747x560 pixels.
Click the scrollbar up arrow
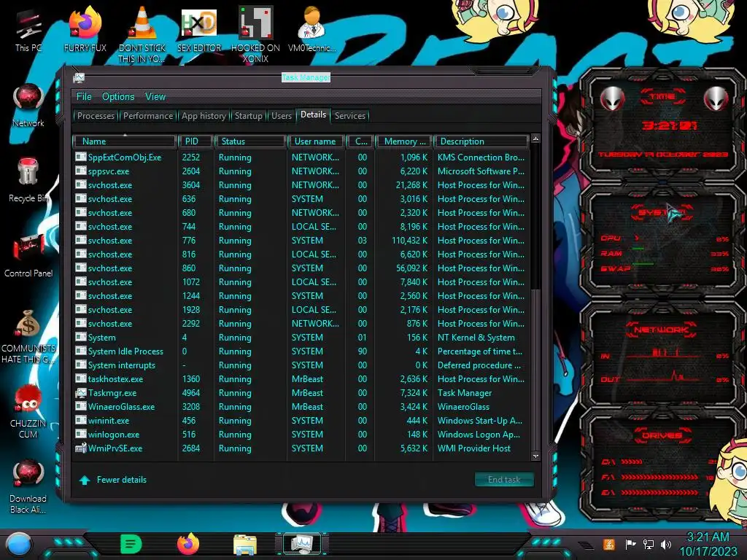[535, 139]
